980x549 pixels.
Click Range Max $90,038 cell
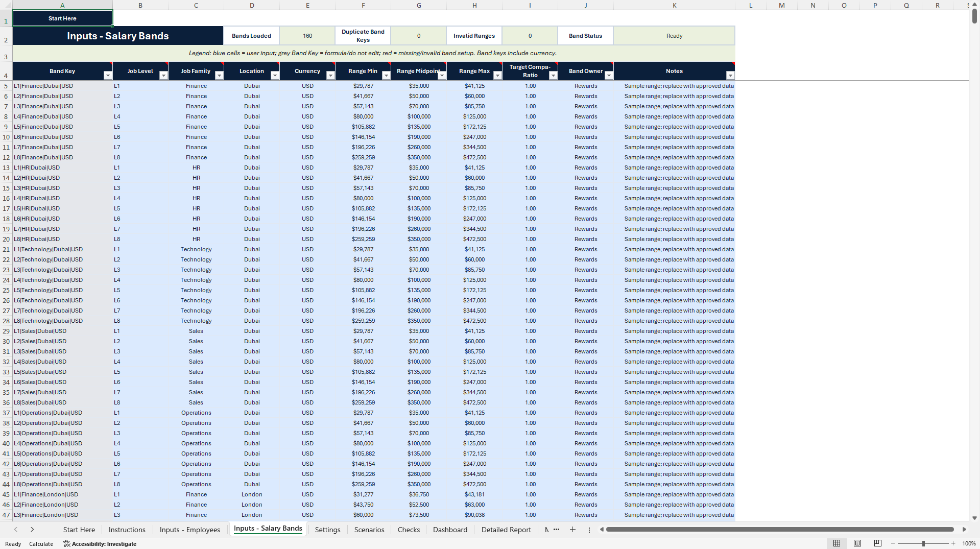pyautogui.click(x=474, y=515)
